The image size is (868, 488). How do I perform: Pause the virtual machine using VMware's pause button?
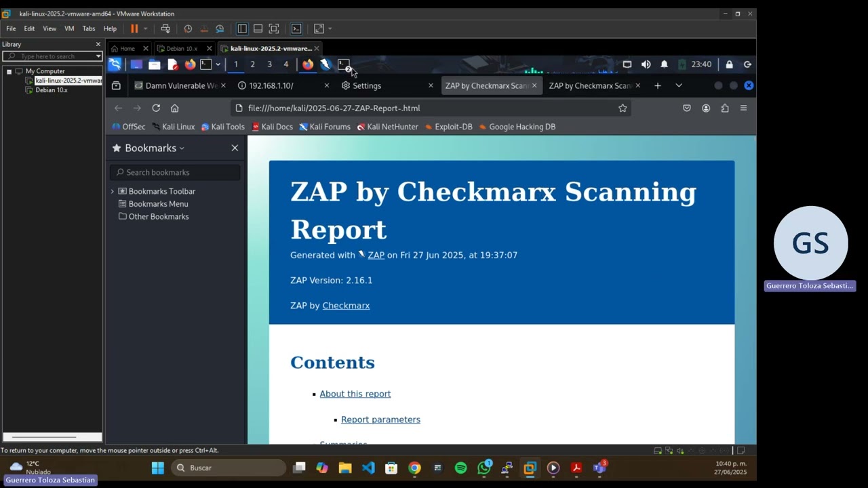click(x=134, y=28)
